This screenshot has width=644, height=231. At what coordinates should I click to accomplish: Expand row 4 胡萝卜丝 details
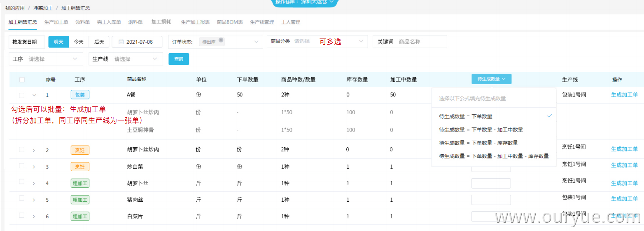tap(34, 184)
